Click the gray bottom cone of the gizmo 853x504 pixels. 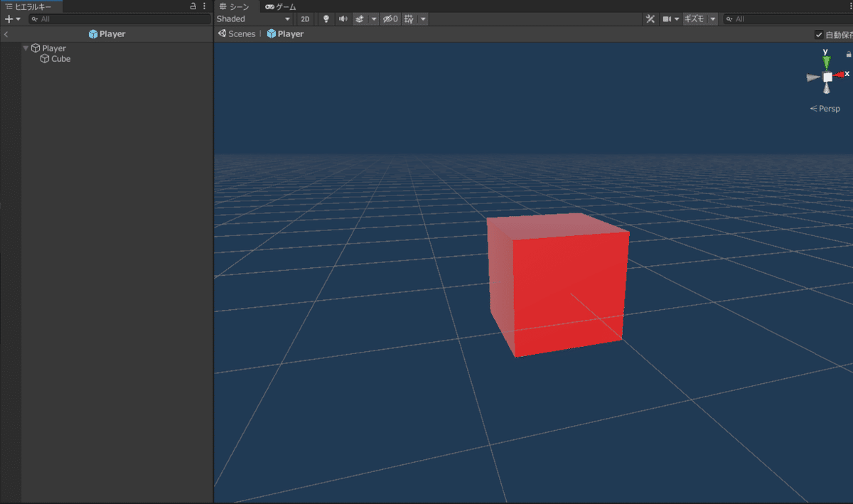point(827,88)
